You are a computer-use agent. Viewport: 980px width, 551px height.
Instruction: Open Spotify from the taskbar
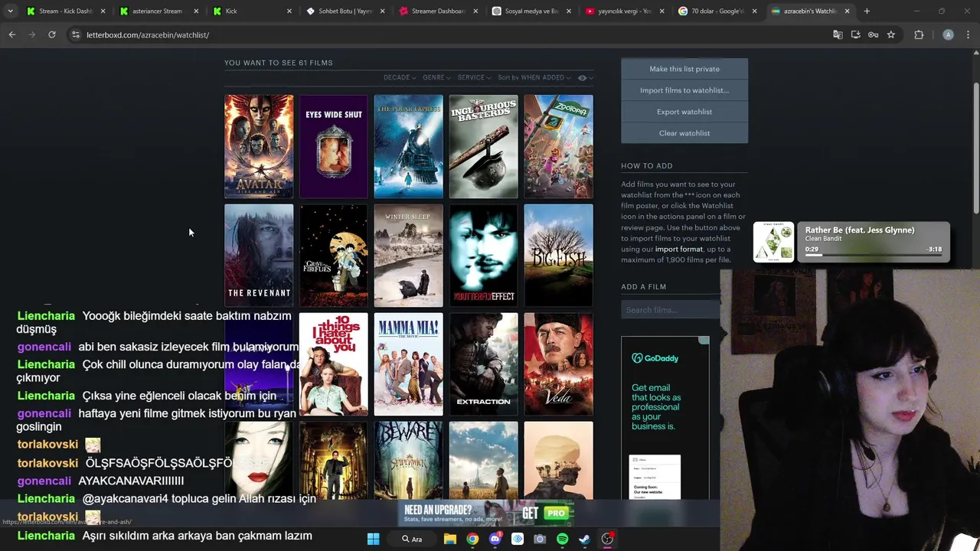coord(562,539)
